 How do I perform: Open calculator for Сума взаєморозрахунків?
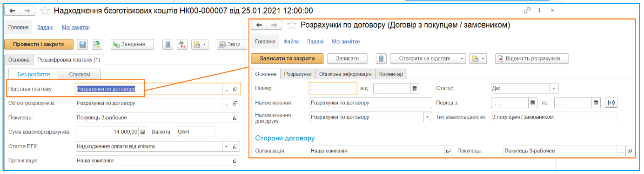143,132
